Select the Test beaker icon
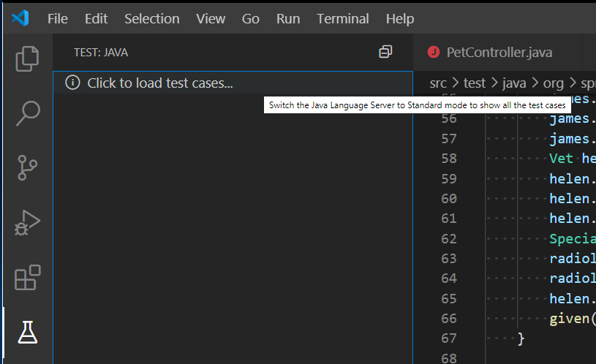 point(28,333)
